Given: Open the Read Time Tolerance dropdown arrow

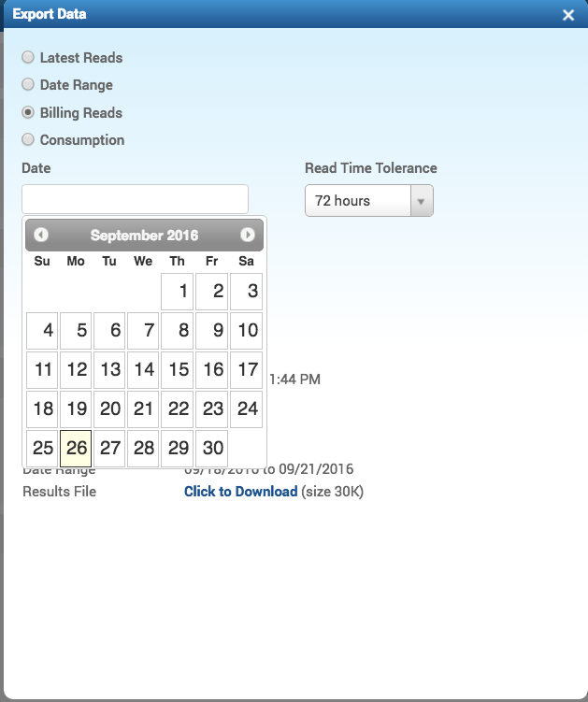Looking at the screenshot, I should coord(421,201).
